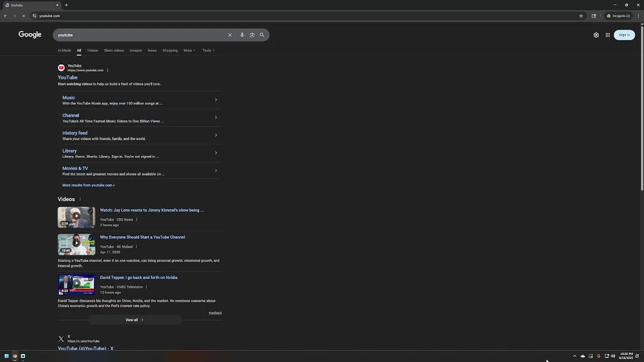
Task: Open more options beside the Videos heading
Action: point(80,199)
